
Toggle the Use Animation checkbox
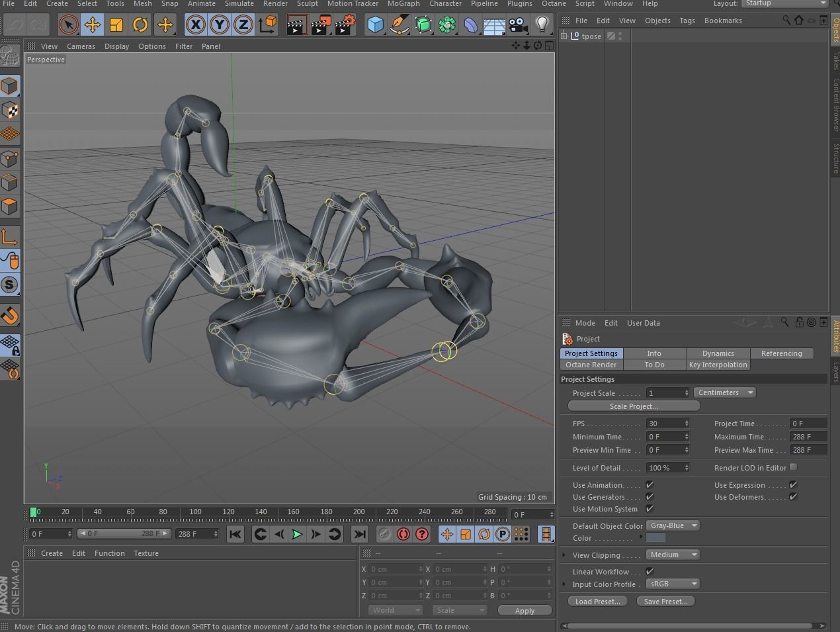(x=650, y=485)
